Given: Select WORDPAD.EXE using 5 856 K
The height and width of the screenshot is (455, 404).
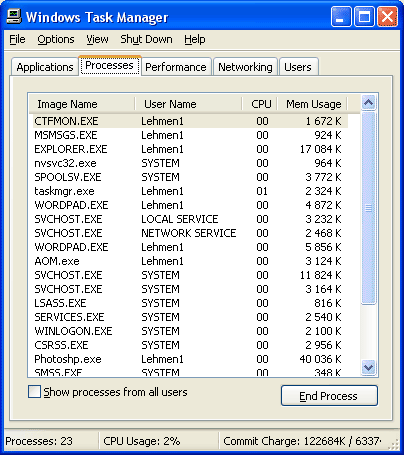Looking at the screenshot, I should [190, 247].
